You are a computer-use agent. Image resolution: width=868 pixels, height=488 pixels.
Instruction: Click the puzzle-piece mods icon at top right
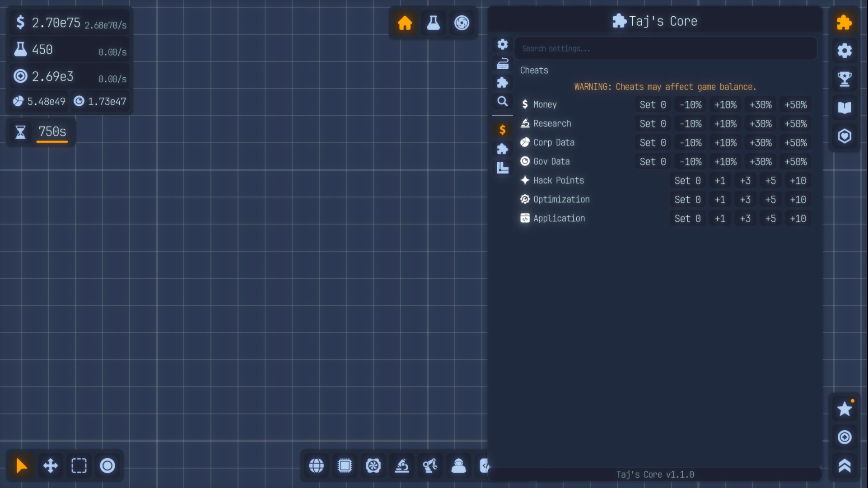[844, 23]
